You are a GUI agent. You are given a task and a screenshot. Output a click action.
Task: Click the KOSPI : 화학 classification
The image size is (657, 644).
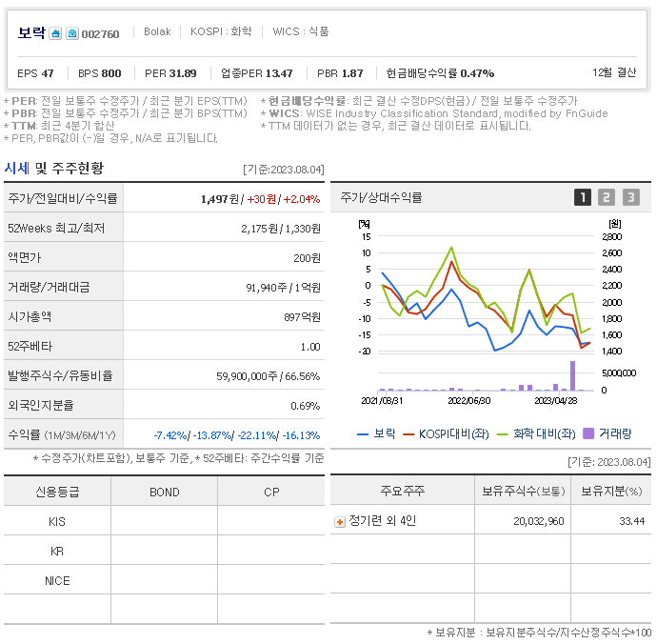click(x=221, y=31)
